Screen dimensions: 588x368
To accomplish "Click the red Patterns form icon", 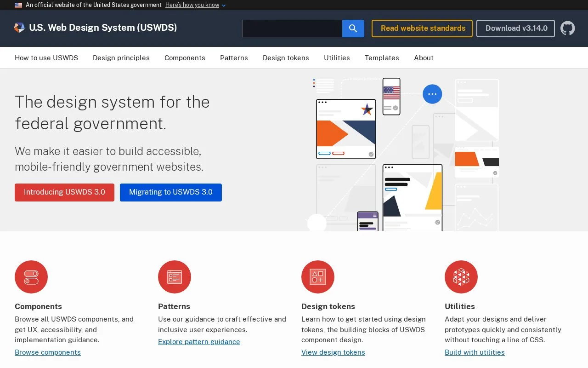I will click(175, 277).
